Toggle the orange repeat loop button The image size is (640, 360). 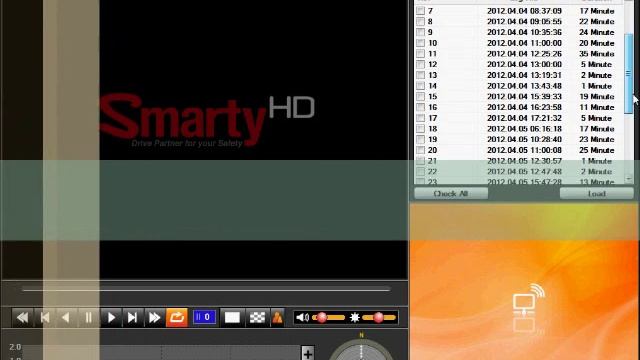click(x=177, y=318)
